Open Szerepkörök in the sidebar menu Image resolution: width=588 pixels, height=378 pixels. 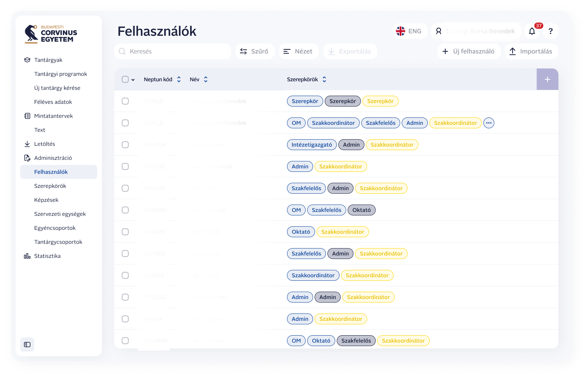(x=50, y=186)
